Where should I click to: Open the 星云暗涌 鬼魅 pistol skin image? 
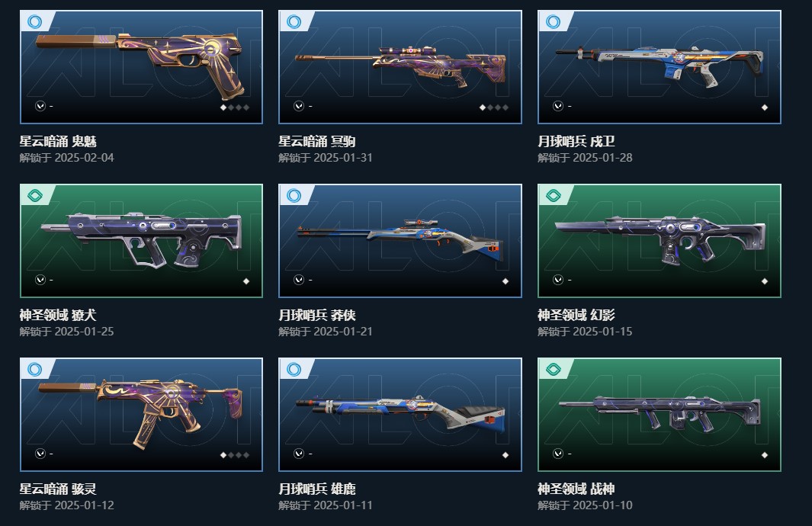(x=141, y=67)
